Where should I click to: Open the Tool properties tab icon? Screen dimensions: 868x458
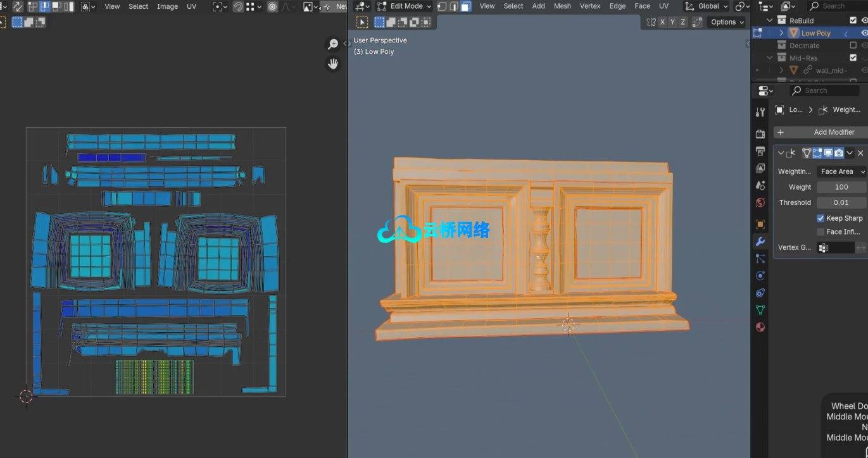pyautogui.click(x=760, y=112)
